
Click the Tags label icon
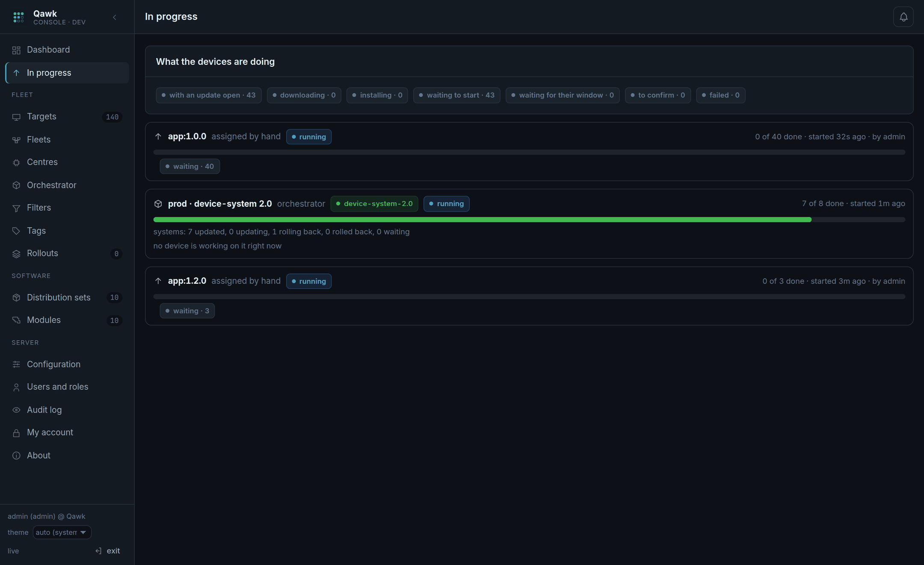pyautogui.click(x=16, y=231)
